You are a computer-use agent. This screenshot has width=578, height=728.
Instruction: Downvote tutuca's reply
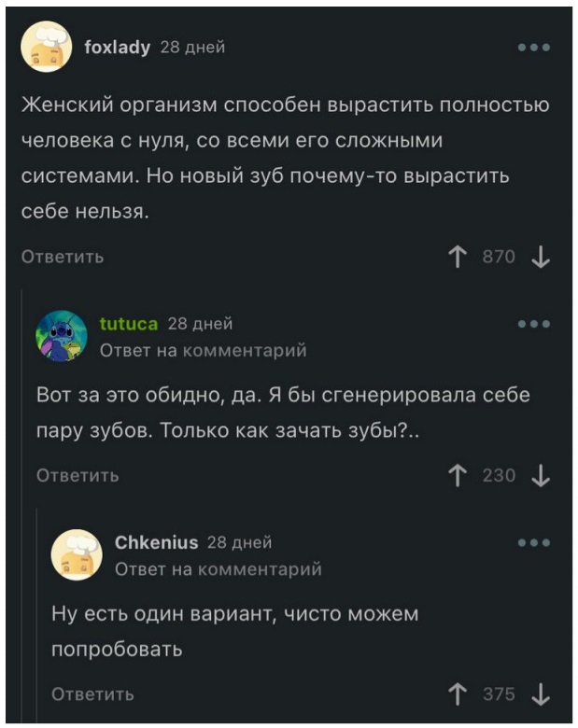pyautogui.click(x=539, y=476)
